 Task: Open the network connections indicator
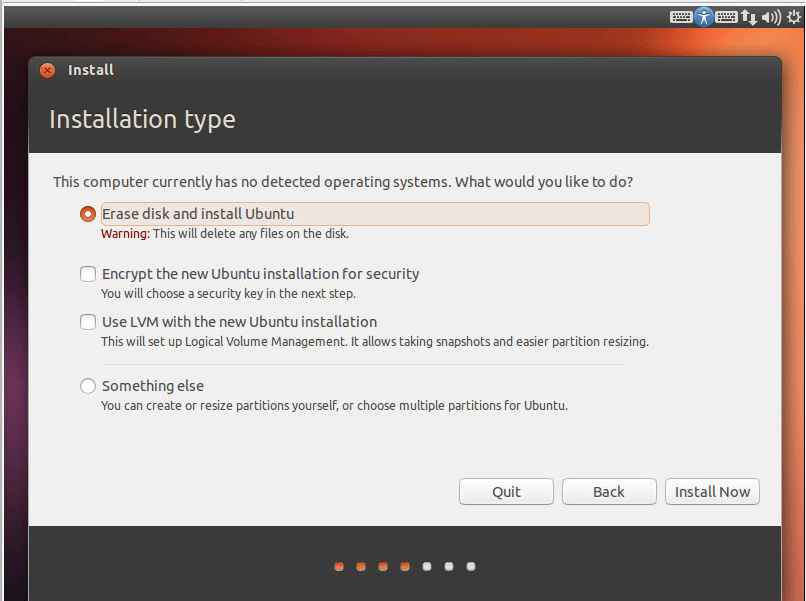tap(748, 17)
